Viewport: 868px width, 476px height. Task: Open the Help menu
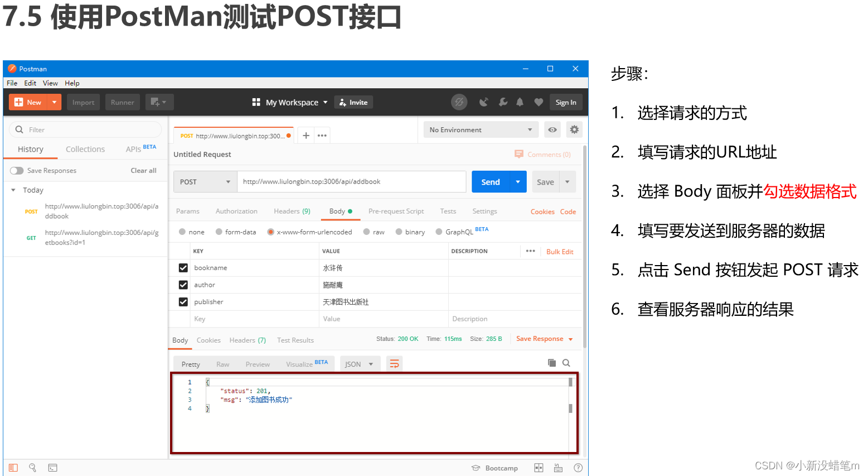tap(72, 83)
